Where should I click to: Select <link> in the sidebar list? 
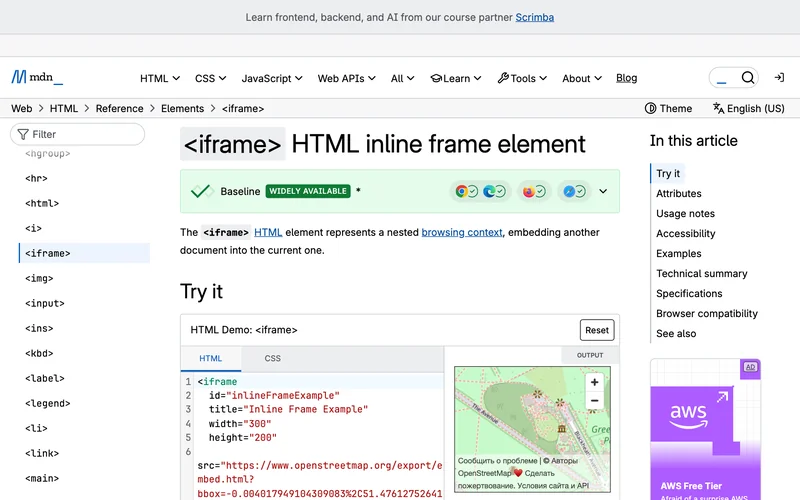tap(42, 453)
